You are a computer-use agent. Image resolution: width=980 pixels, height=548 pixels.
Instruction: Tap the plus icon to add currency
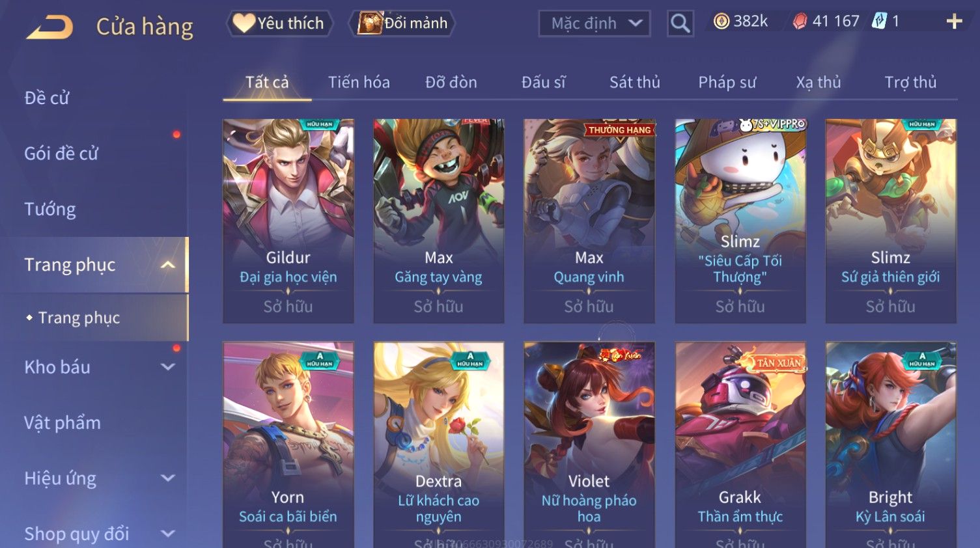pyautogui.click(x=954, y=22)
